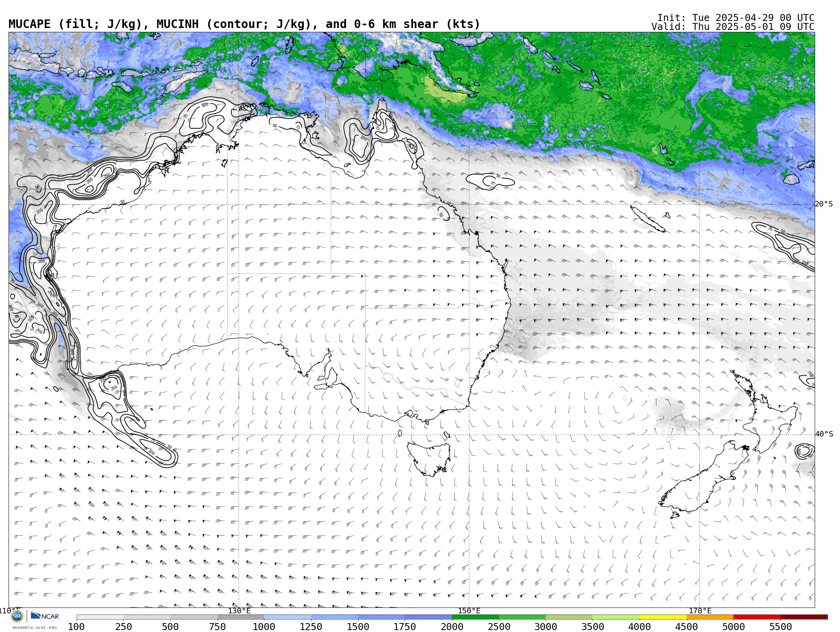Click the 20°S latitude label

tap(824, 204)
